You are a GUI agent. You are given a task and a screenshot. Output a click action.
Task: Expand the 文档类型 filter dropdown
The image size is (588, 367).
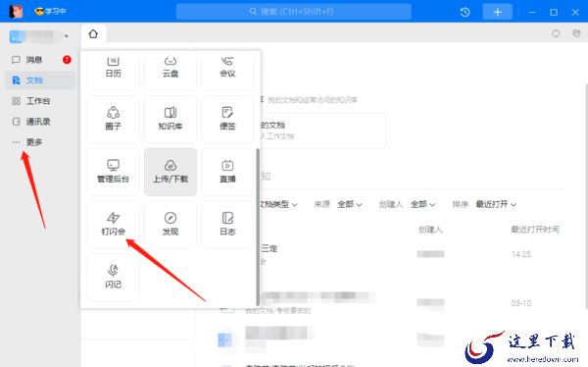pyautogui.click(x=278, y=204)
